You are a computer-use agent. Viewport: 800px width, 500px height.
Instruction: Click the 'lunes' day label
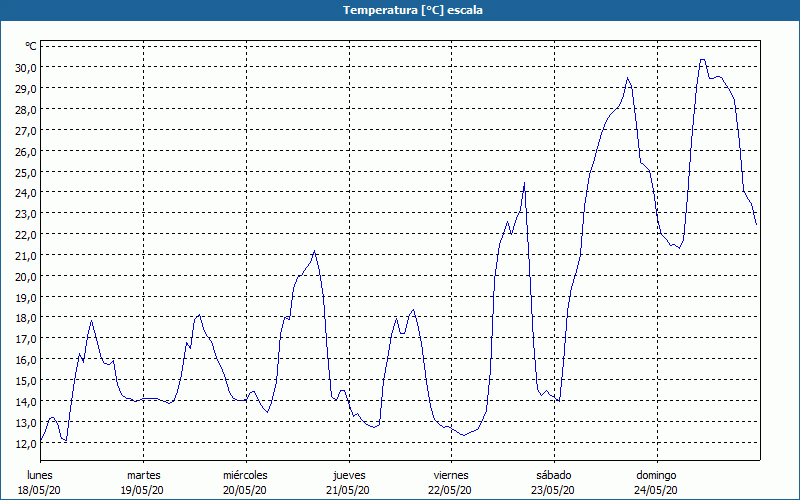[40, 475]
